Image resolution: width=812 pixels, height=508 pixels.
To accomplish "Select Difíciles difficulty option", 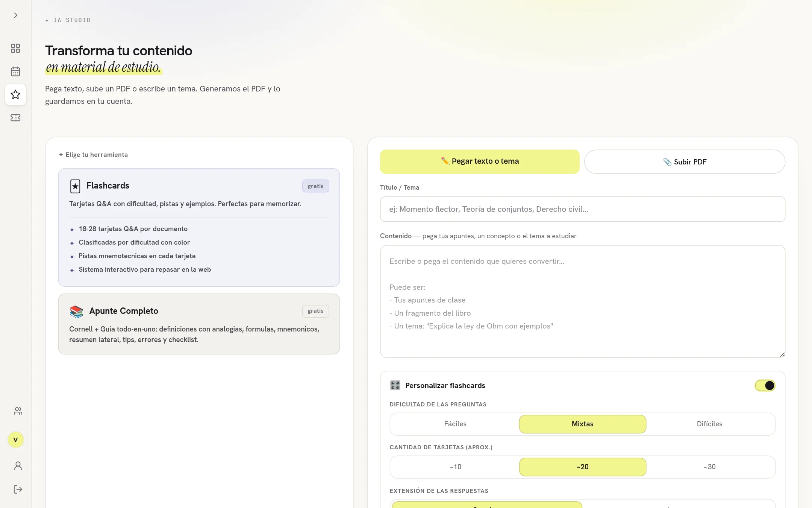I will click(x=709, y=424).
